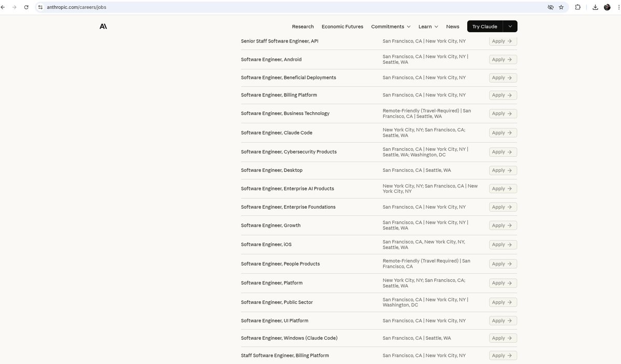Apply to Software Engineer, Android

[x=502, y=60]
